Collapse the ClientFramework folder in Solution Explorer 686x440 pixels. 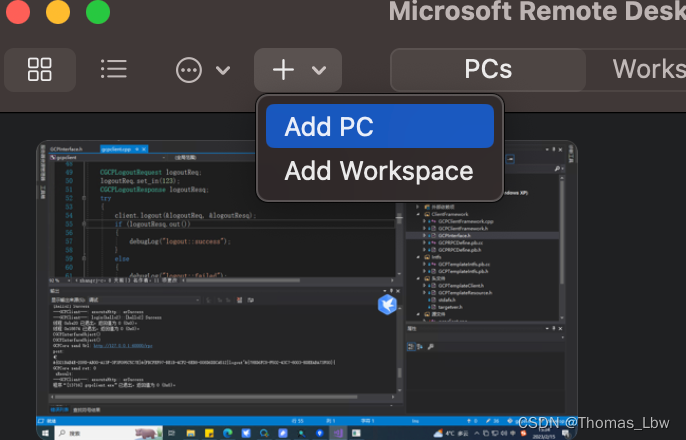point(419,214)
